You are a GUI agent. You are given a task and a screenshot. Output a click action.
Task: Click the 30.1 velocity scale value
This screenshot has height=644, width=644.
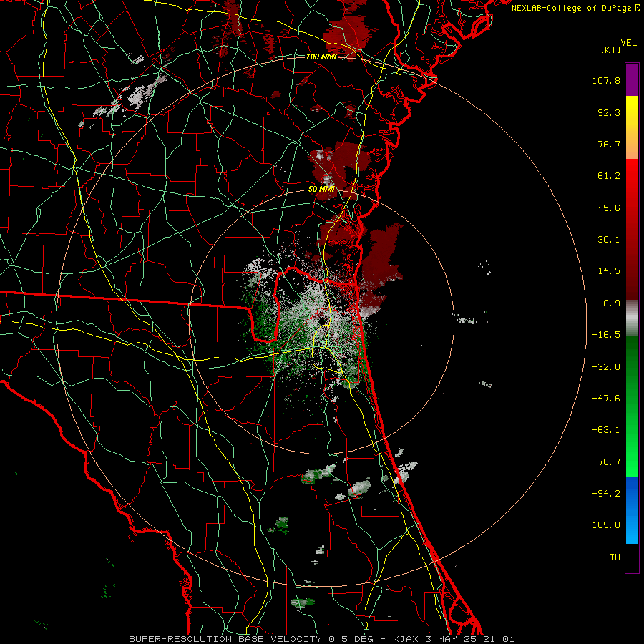coord(609,240)
